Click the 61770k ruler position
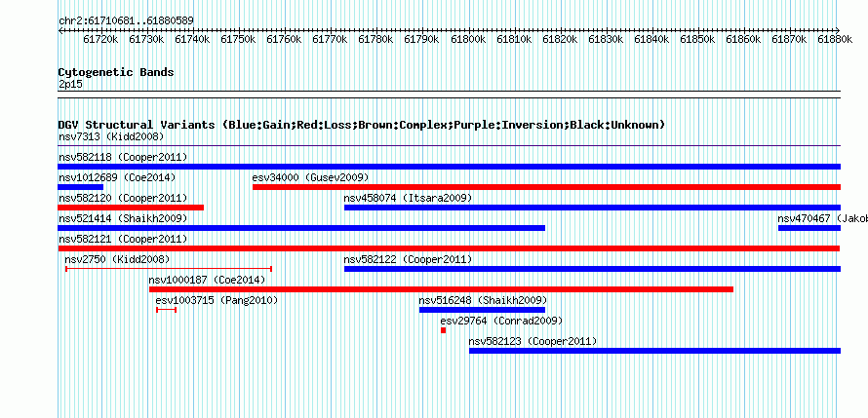This screenshot has width=868, height=418. pos(330,39)
